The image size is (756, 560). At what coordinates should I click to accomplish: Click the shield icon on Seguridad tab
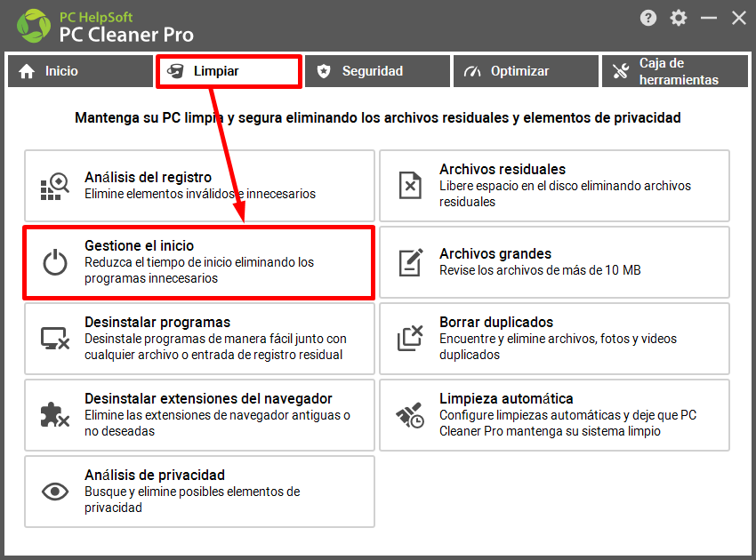pos(324,71)
